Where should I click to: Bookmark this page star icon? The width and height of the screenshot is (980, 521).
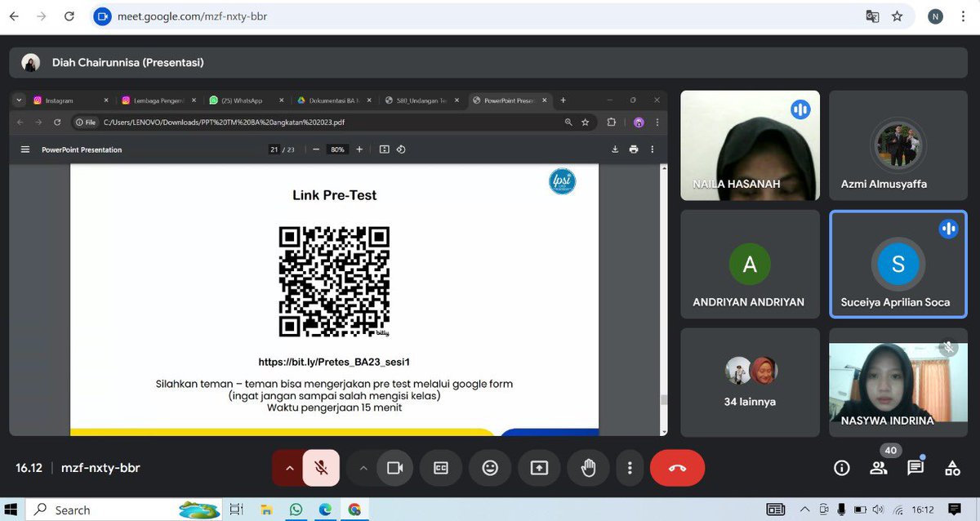pos(898,16)
